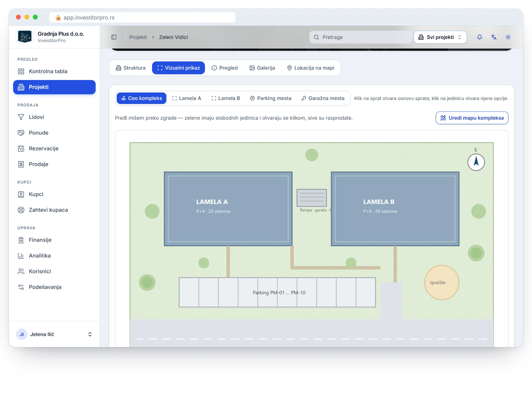The height and width of the screenshot is (399, 532).
Task: Click the Projekti breadcrumb link
Action: point(138,37)
